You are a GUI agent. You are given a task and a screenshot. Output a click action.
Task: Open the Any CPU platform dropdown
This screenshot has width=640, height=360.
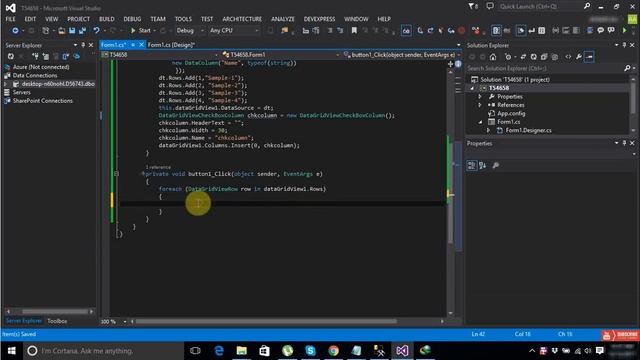click(234, 31)
